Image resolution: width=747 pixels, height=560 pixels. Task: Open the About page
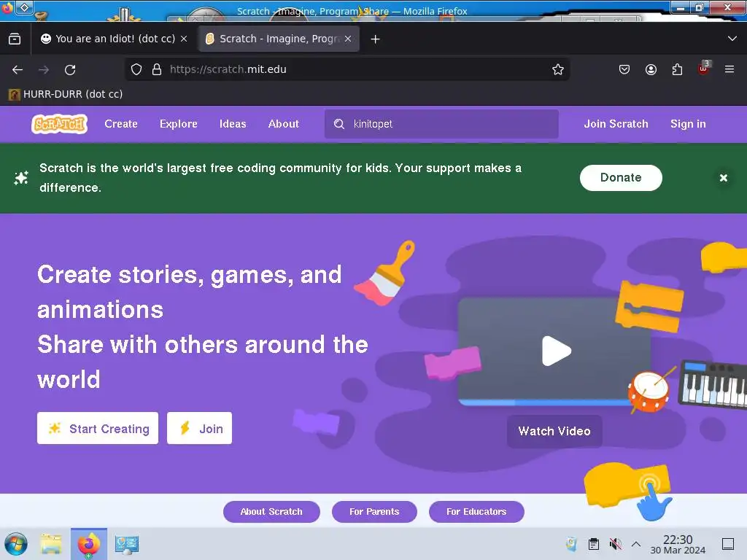click(284, 124)
